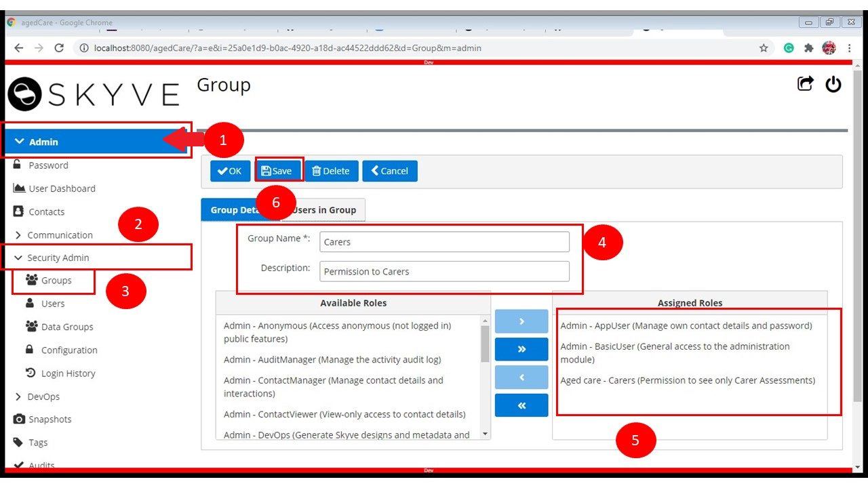The image size is (868, 488).
Task: Click the Available Roles scrollbar up arrow
Action: point(485,320)
